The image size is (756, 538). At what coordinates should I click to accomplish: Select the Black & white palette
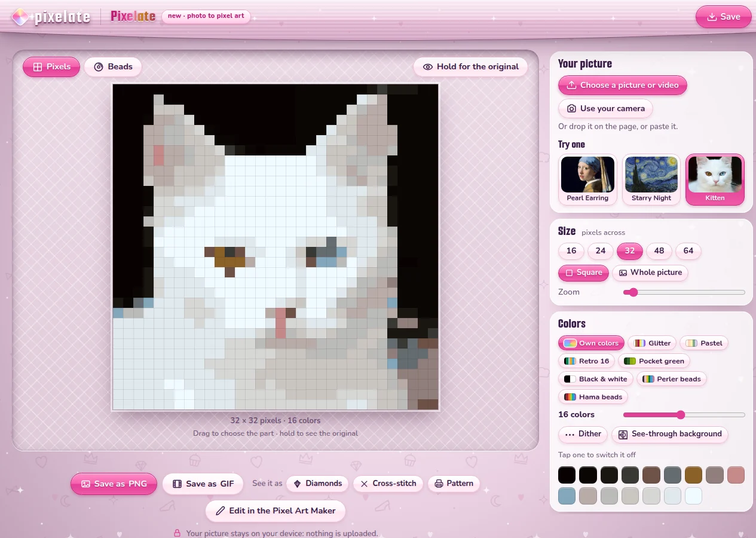point(596,379)
